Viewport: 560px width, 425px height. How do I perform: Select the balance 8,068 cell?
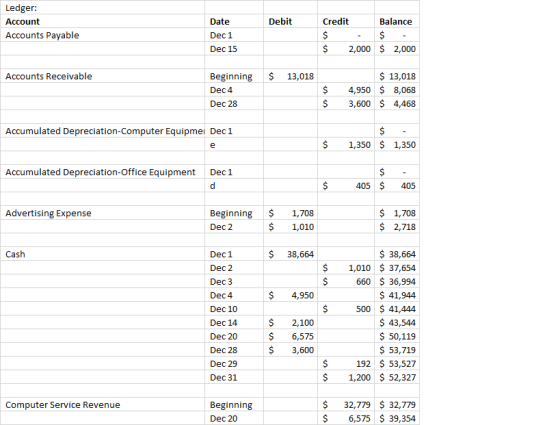tap(397, 90)
